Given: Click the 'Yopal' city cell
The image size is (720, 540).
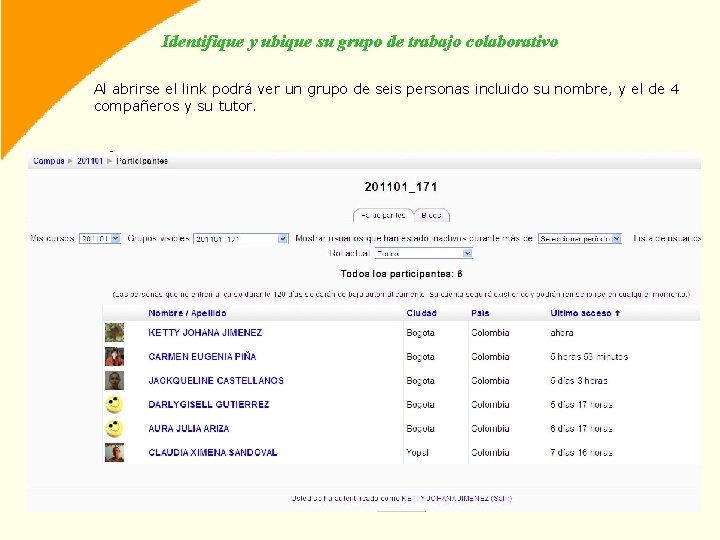Looking at the screenshot, I should tap(417, 452).
